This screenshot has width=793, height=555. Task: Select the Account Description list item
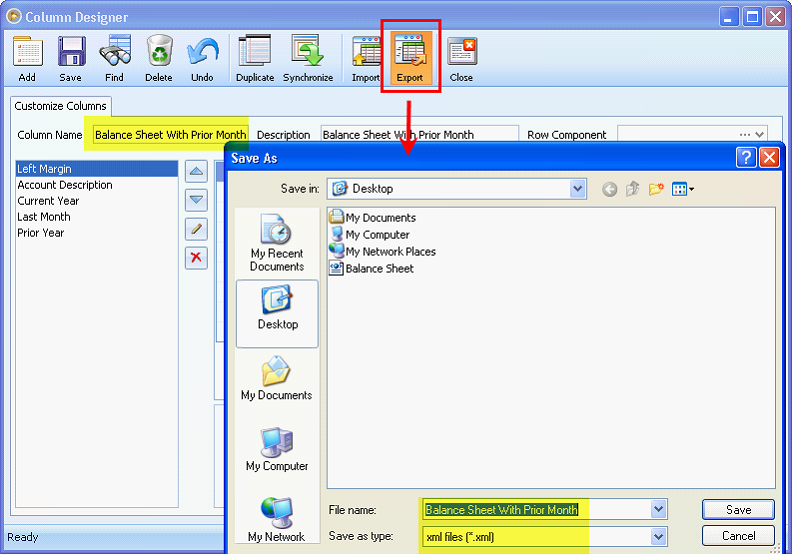pyautogui.click(x=97, y=185)
